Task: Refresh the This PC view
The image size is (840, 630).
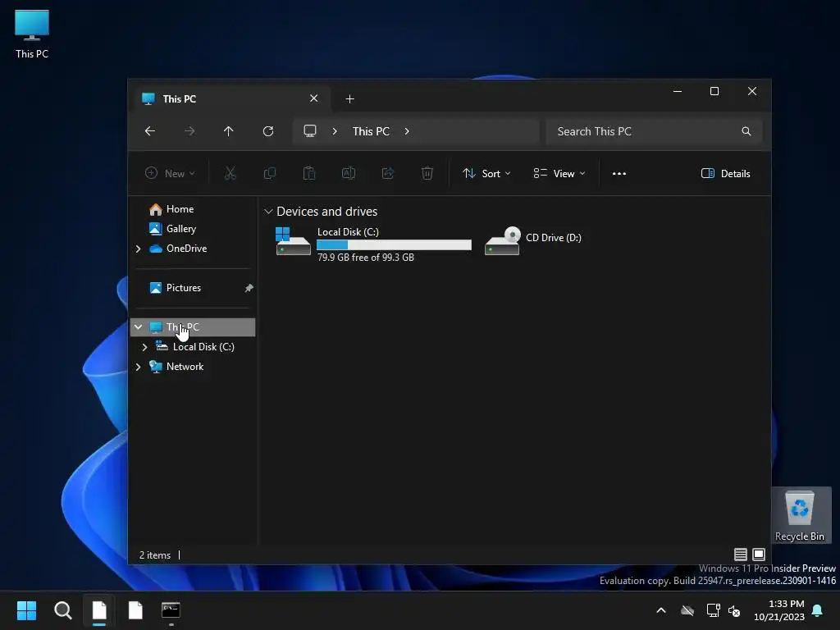Action: tap(268, 131)
